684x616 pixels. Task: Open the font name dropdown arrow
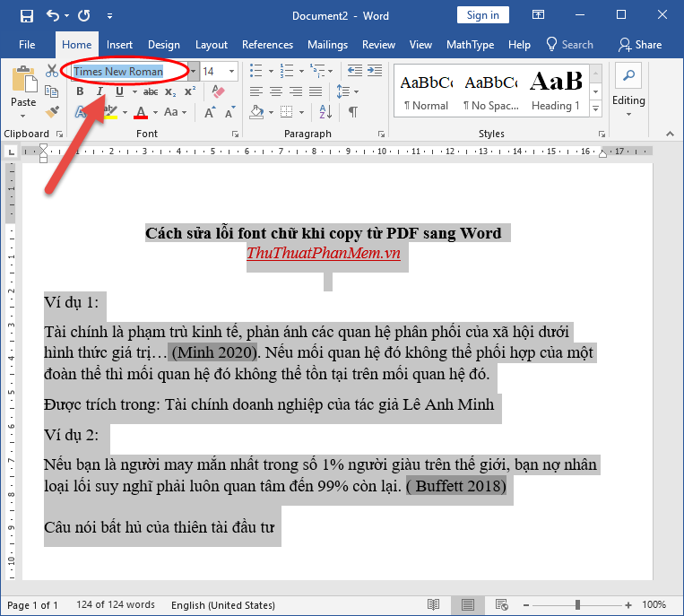coord(194,71)
